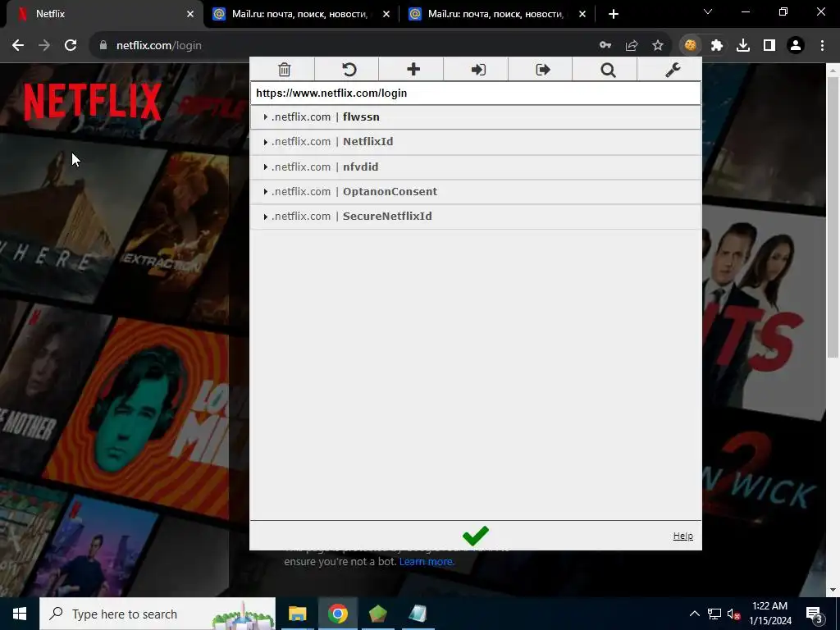Viewport: 840px width, 630px height.
Task: Go forward in browser history
Action: coord(44,46)
